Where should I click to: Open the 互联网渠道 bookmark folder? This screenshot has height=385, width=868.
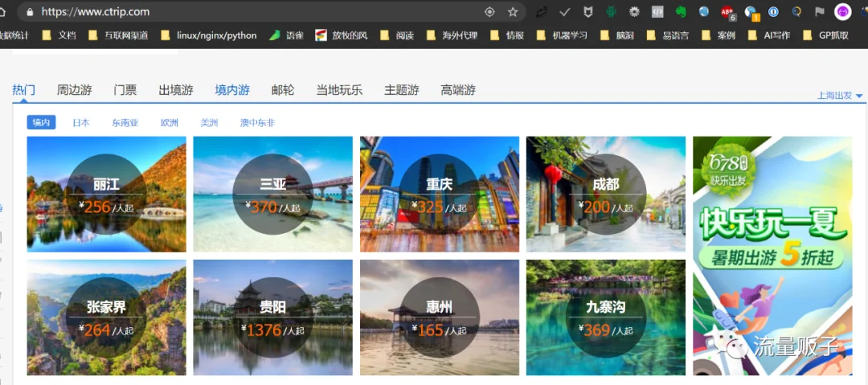118,35
